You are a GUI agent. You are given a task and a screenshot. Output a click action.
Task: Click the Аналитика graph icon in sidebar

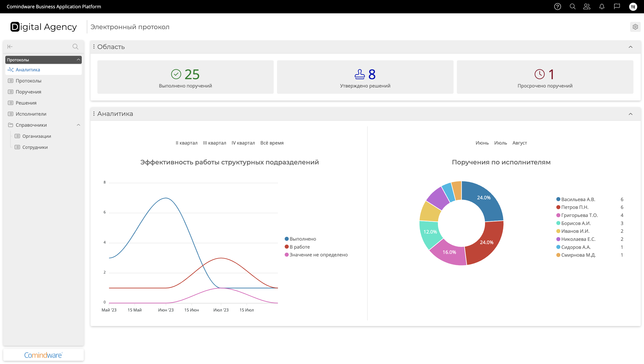point(11,70)
